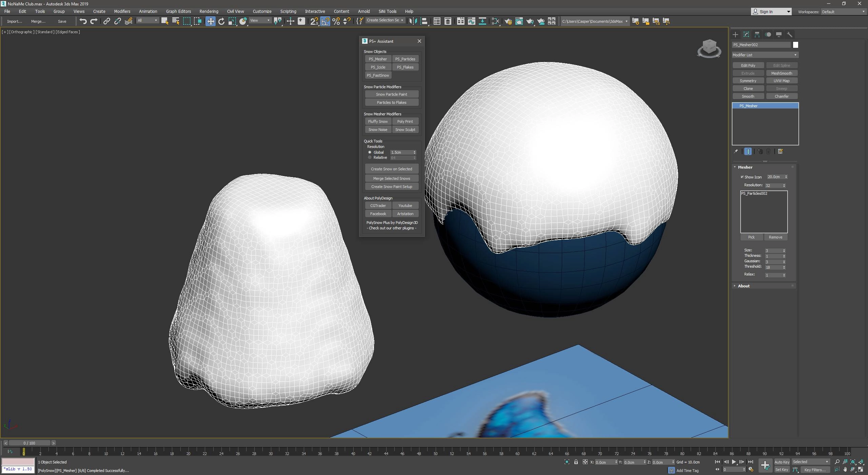Open the Hierarchy panel tab

pyautogui.click(x=757, y=35)
